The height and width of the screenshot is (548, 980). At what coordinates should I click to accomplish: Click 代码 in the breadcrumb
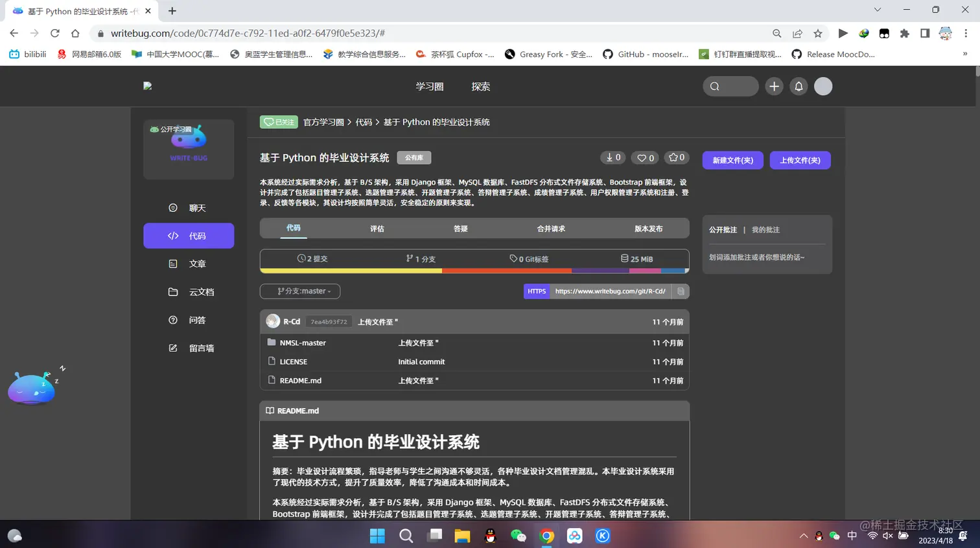click(364, 122)
